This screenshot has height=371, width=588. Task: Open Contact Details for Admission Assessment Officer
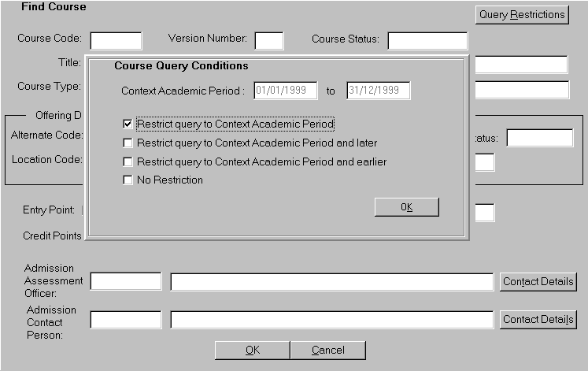click(x=538, y=281)
